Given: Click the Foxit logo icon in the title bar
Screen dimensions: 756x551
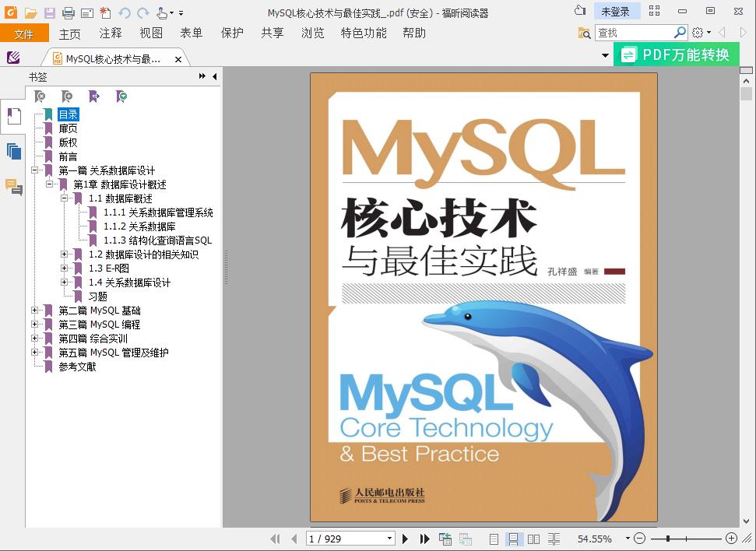Looking at the screenshot, I should (x=10, y=12).
